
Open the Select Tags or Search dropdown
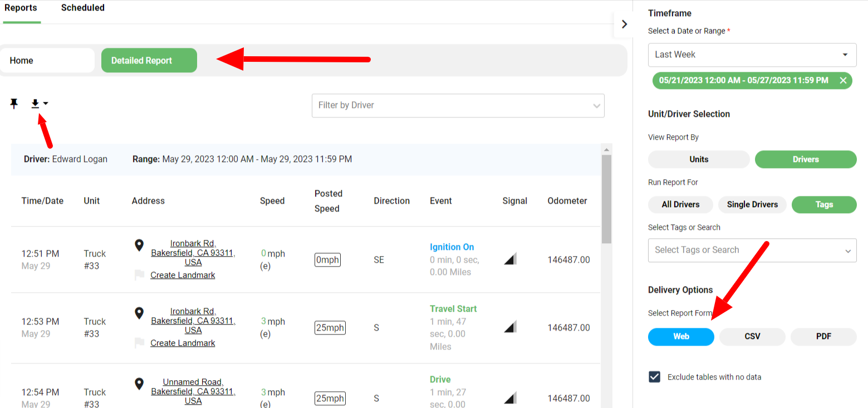[x=752, y=250]
